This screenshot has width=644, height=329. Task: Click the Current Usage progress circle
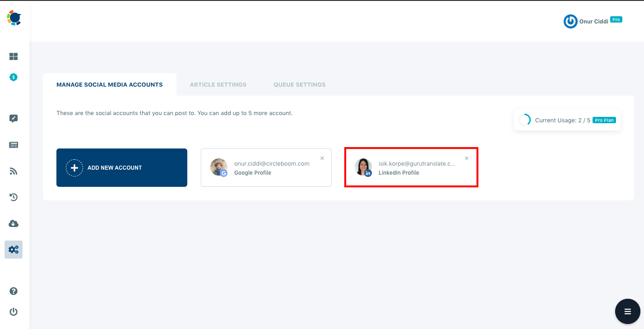coord(524,120)
